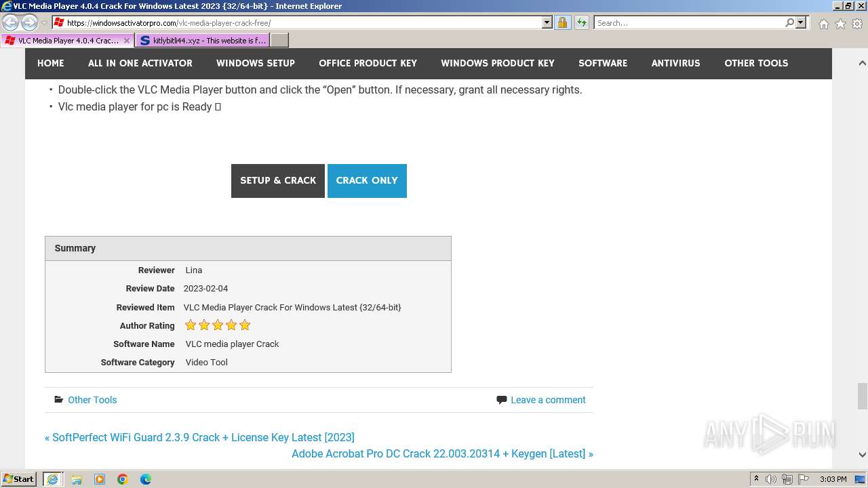The image size is (868, 488).
Task: Click the browser Forward arrow button
Action: [29, 22]
